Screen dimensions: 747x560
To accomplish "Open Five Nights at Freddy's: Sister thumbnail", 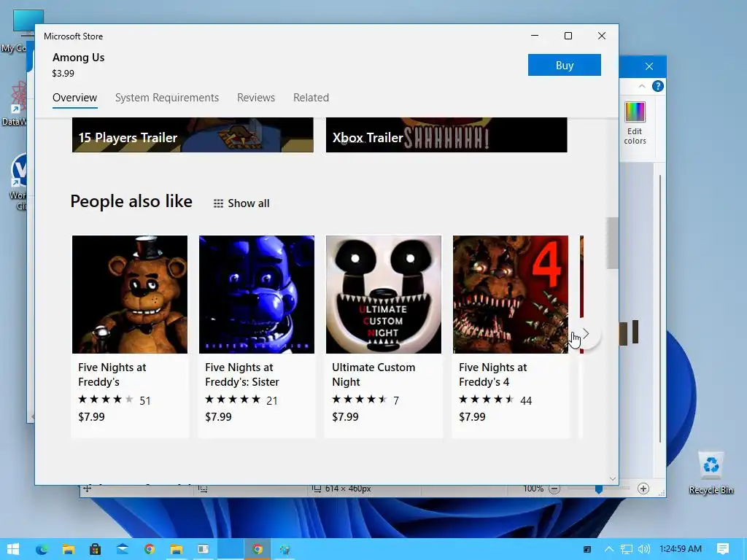I will (x=256, y=295).
